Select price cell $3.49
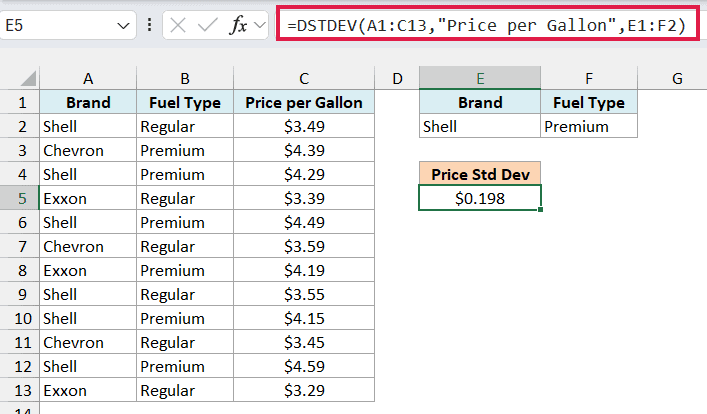Viewport: 707px width, 414px height. pos(304,126)
